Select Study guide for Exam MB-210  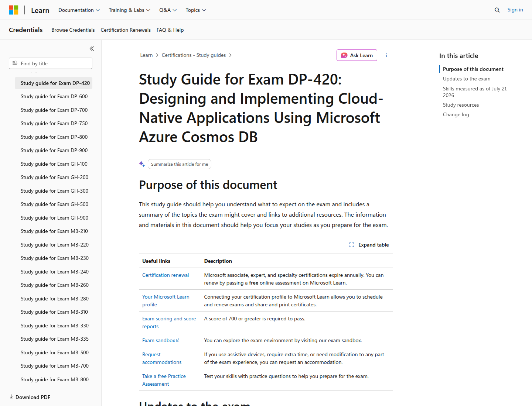point(54,231)
